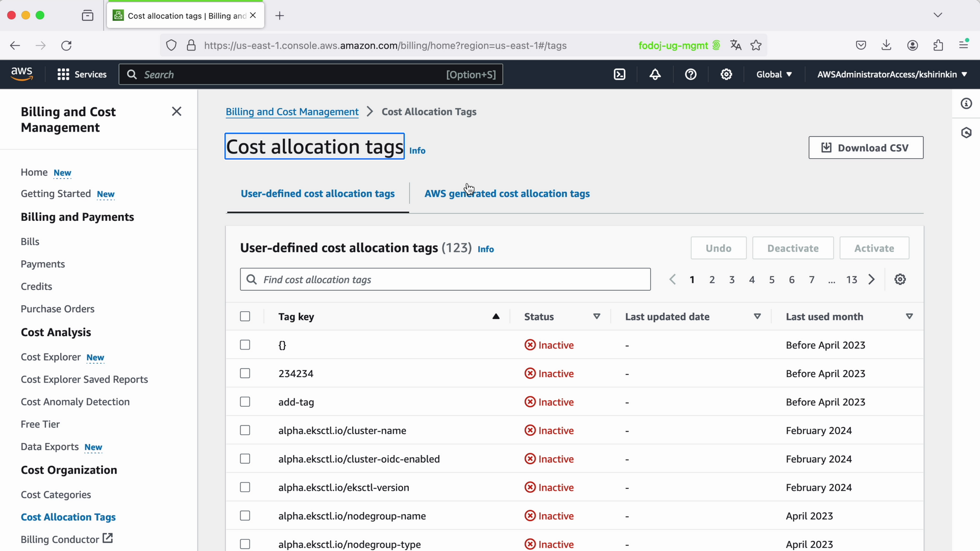980x551 pixels.
Task: Click the Undo button
Action: coord(718,248)
